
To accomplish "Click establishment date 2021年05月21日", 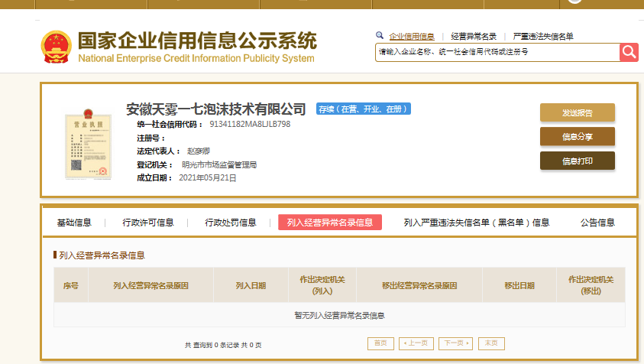I will pyautogui.click(x=208, y=178).
